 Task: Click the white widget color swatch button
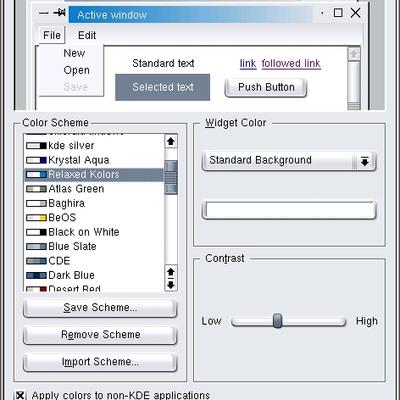click(289, 210)
